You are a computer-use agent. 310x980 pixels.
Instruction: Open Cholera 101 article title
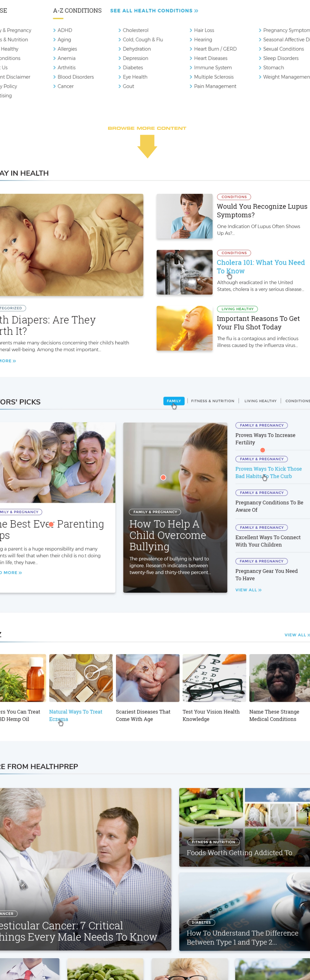click(x=261, y=267)
